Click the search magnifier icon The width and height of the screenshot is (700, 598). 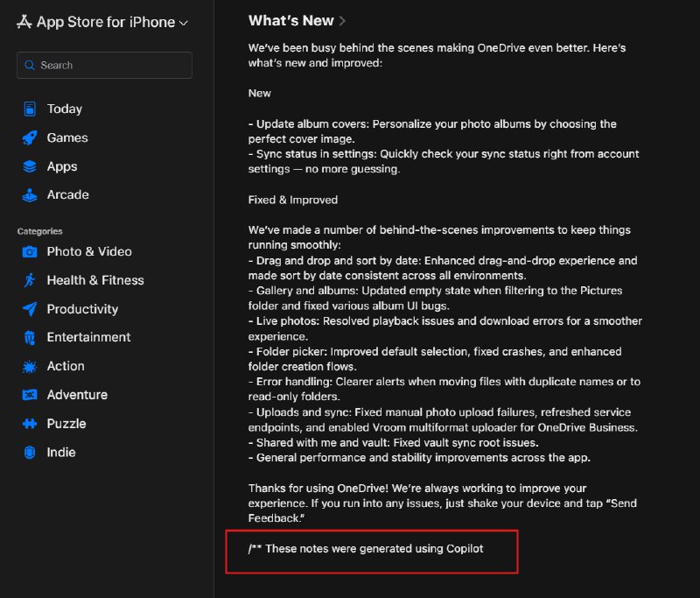tap(30, 65)
